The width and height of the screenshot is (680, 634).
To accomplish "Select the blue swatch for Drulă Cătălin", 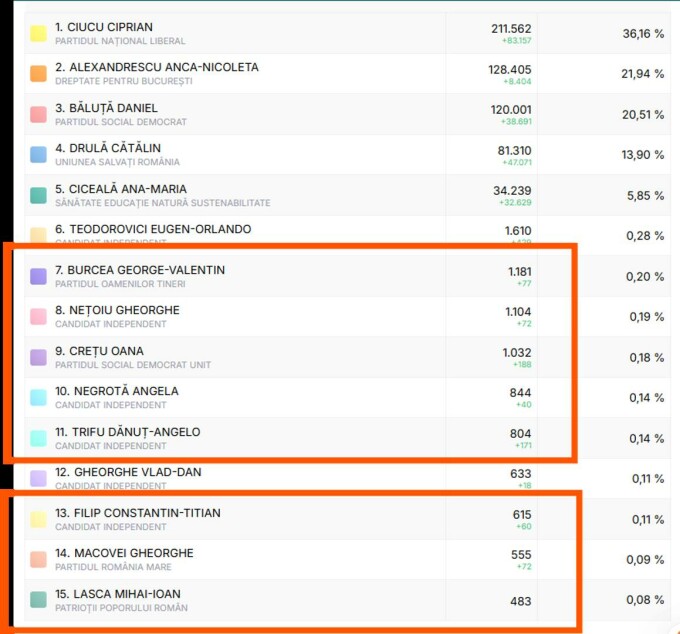I will click(x=38, y=155).
